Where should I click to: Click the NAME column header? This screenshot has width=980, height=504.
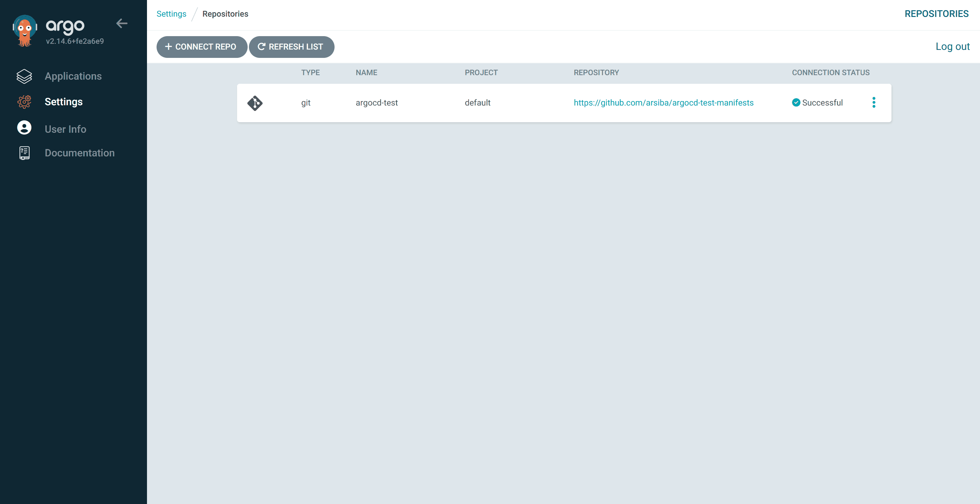click(x=367, y=72)
